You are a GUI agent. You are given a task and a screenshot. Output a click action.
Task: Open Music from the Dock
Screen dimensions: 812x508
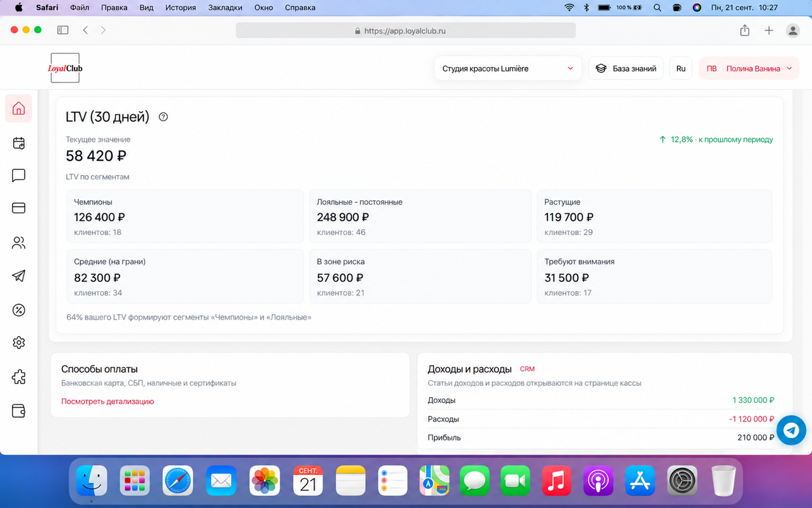pyautogui.click(x=556, y=481)
